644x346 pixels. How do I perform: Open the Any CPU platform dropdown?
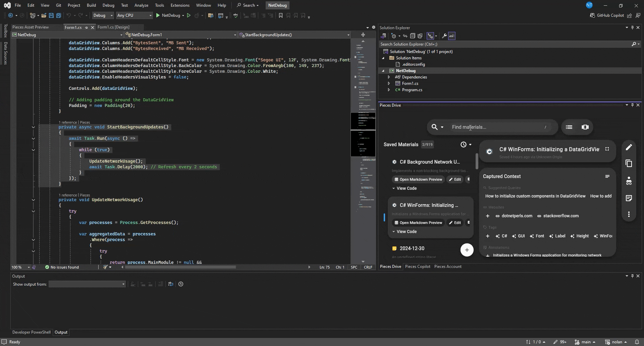[x=134, y=15]
